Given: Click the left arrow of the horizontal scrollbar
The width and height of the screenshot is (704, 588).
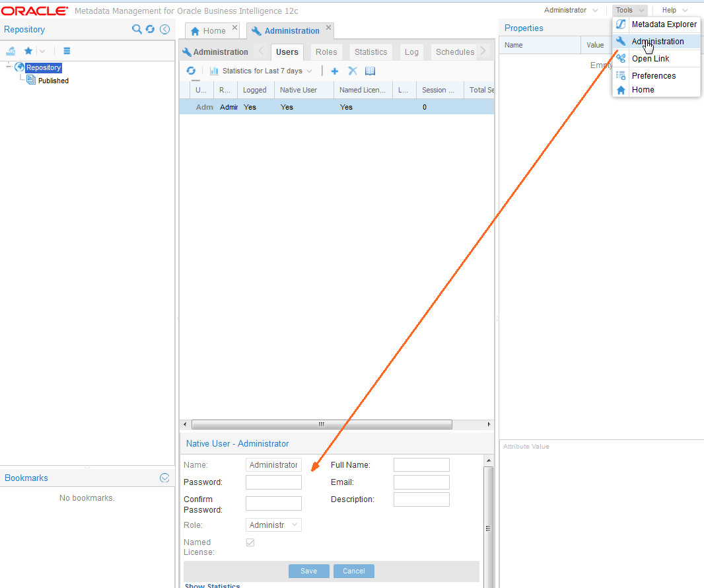Looking at the screenshot, I should click(x=185, y=425).
